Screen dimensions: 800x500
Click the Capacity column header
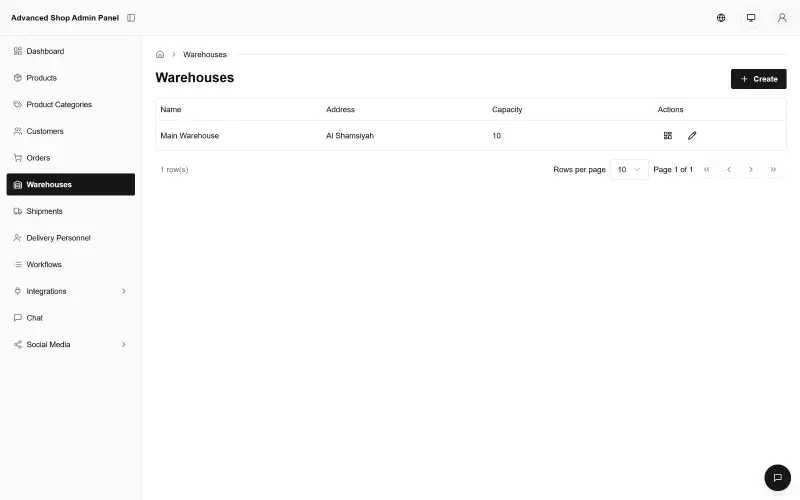(x=507, y=109)
